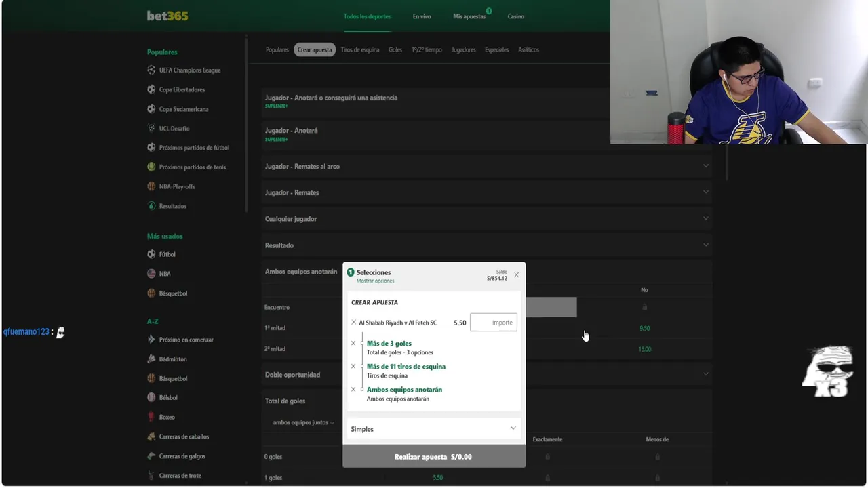Click the Béisbol icon in A-Z list
The height and width of the screenshot is (488, 868).
151,398
